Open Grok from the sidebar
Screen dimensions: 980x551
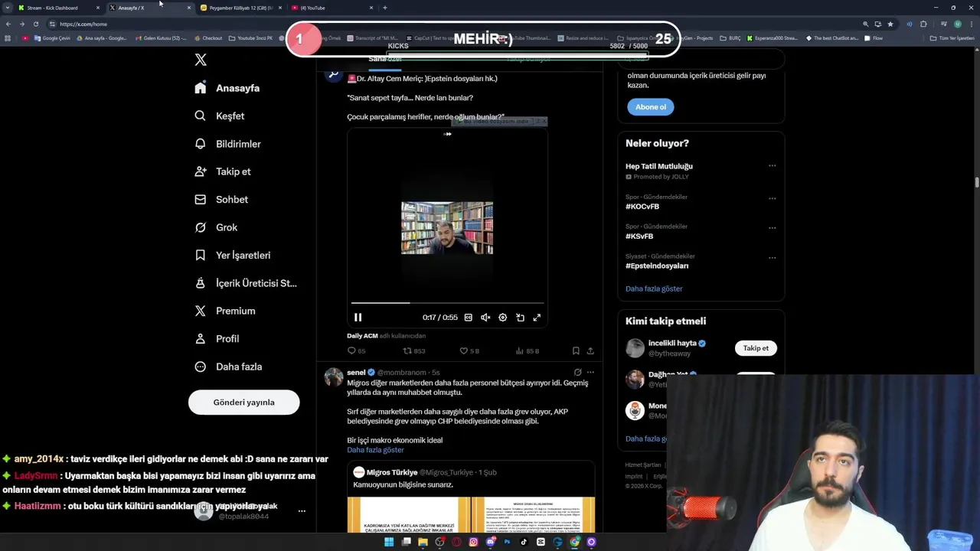point(216,227)
